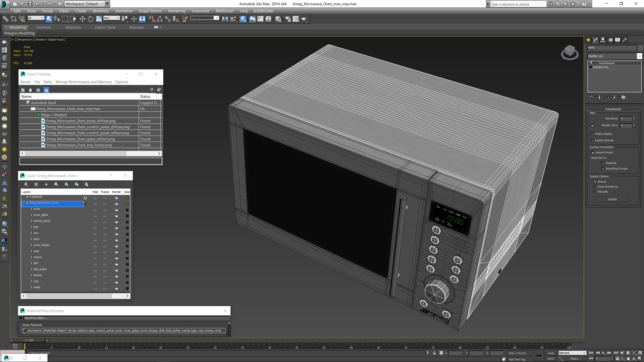The image size is (644, 362).
Task: Enable the Explicit Normals checkbox
Action: 592,141
